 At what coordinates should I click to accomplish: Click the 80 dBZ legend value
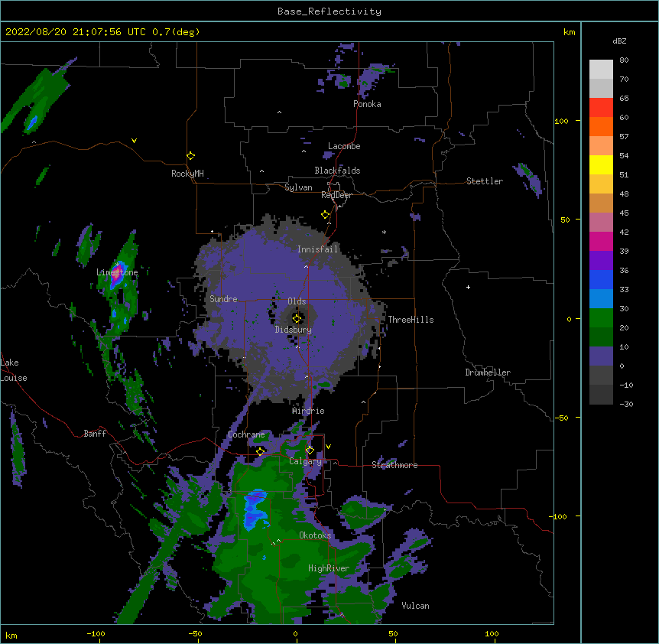[624, 60]
